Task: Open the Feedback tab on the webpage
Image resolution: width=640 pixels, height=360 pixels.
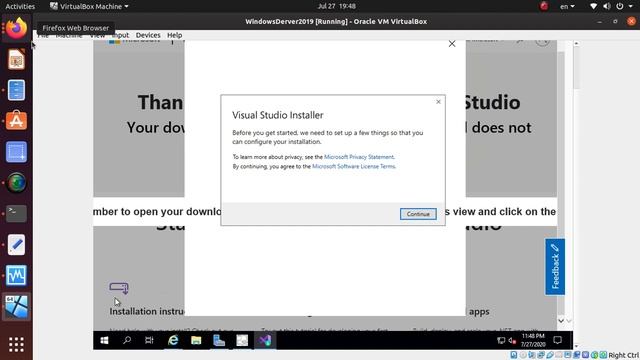Action: [555, 267]
